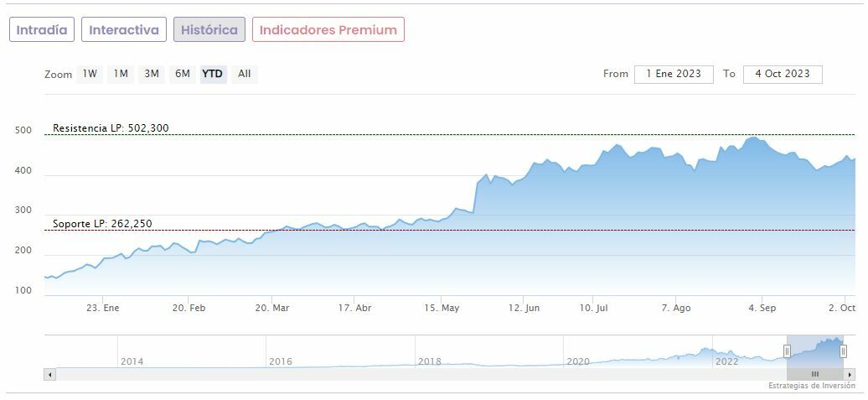Set zoom range to 1W
The width and height of the screenshot is (868, 400).
(x=90, y=74)
